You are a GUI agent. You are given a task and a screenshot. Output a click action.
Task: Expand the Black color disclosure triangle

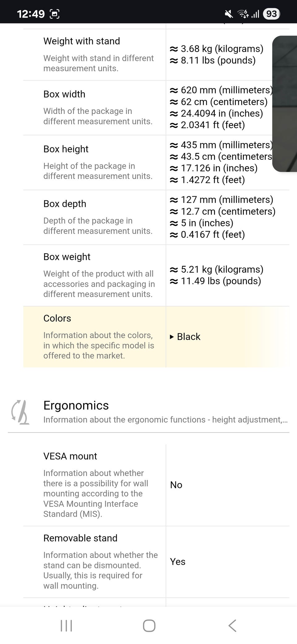click(172, 337)
